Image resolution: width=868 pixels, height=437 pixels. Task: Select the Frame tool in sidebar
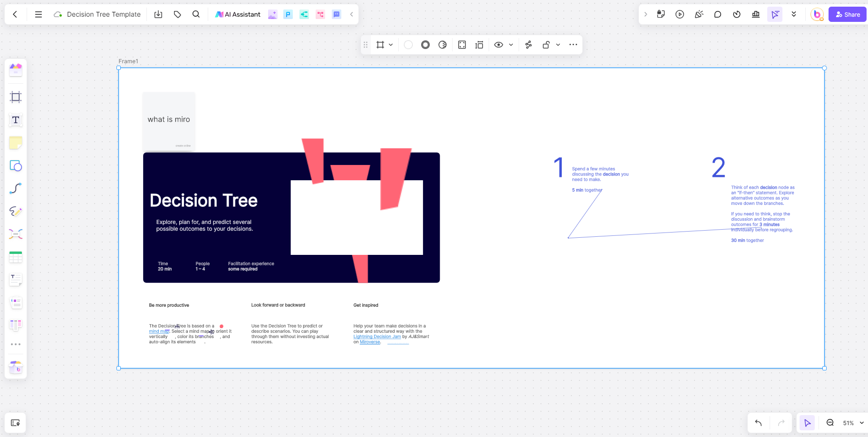[x=16, y=97]
